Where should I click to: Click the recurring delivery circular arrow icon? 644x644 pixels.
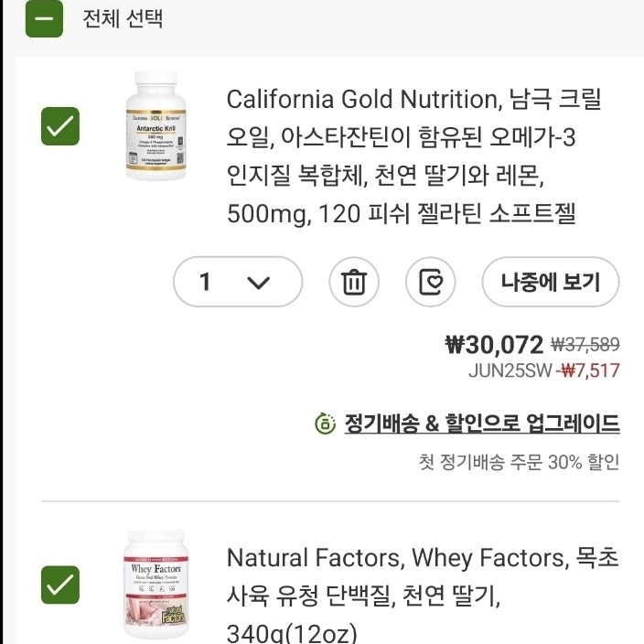click(325, 424)
